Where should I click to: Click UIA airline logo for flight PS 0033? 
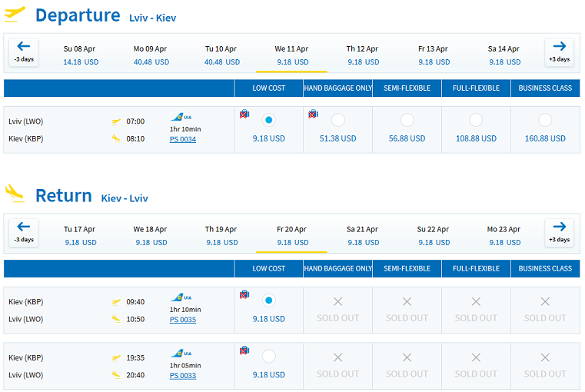(x=181, y=354)
